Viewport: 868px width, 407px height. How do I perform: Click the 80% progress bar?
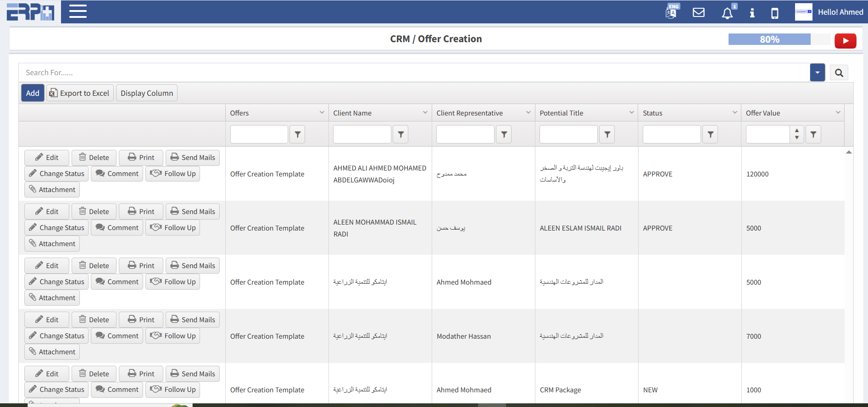coord(769,39)
